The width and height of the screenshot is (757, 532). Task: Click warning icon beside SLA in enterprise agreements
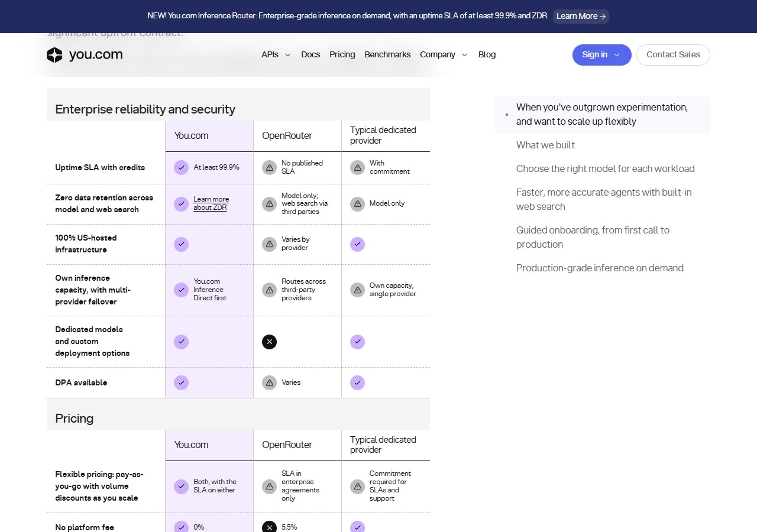click(x=269, y=486)
